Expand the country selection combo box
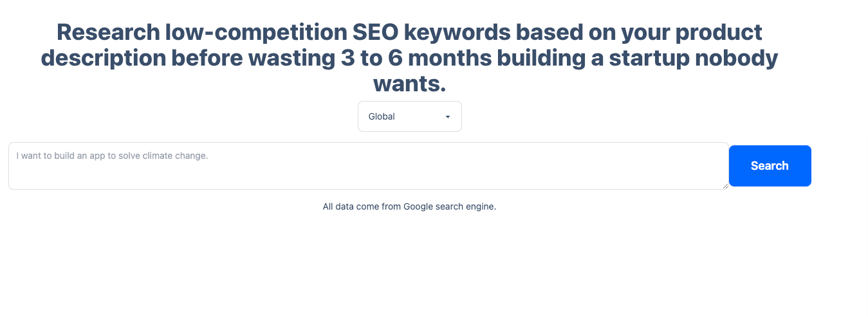The width and height of the screenshot is (868, 317). click(410, 116)
